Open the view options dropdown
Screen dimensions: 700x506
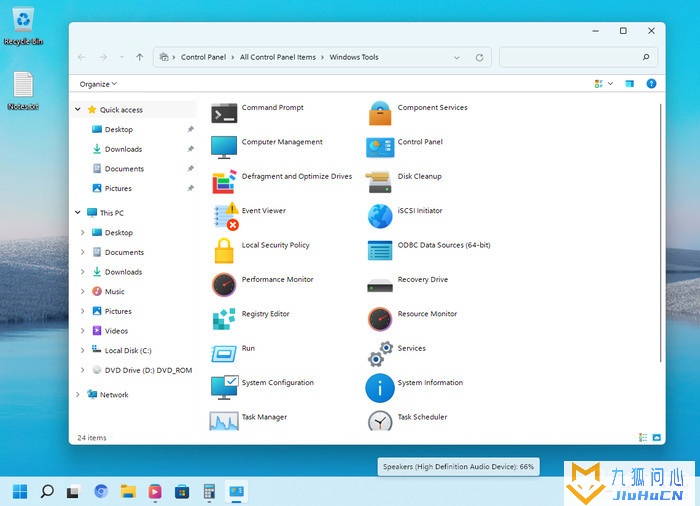(x=610, y=84)
